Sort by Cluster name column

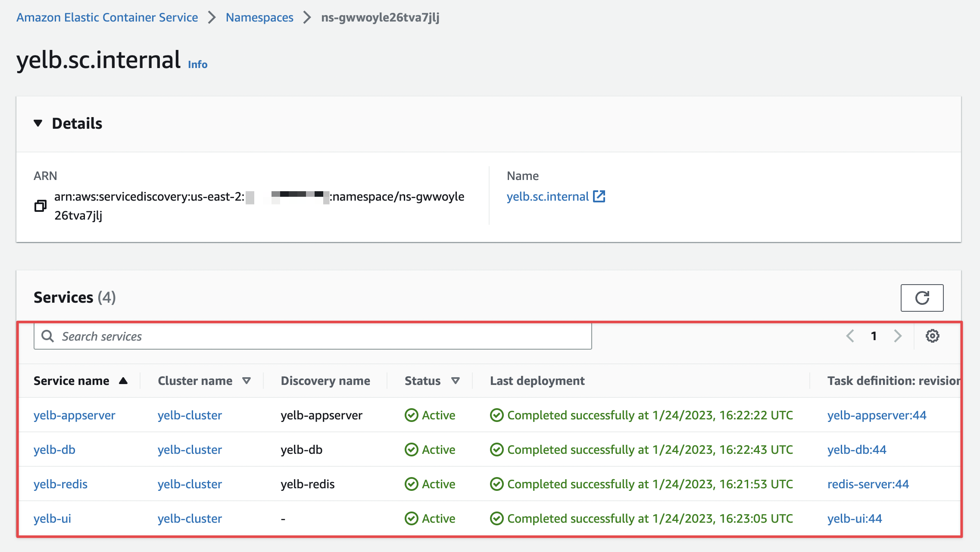click(x=204, y=381)
